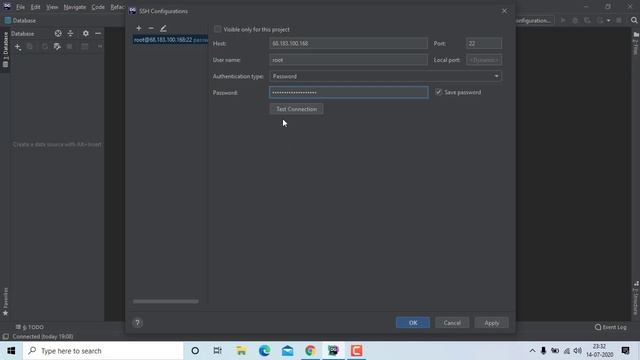Toggle Database side tool window tab

(x=5, y=50)
